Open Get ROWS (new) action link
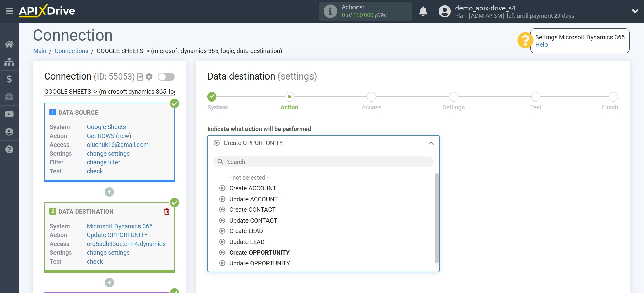 (x=109, y=136)
